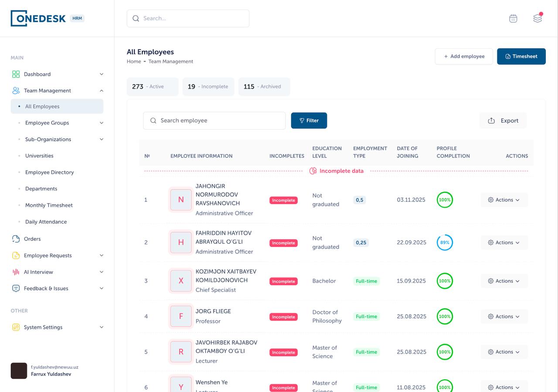Screen dimensions: 558x392
Task: Click the AI Interview waveform icon
Action: coord(16,272)
